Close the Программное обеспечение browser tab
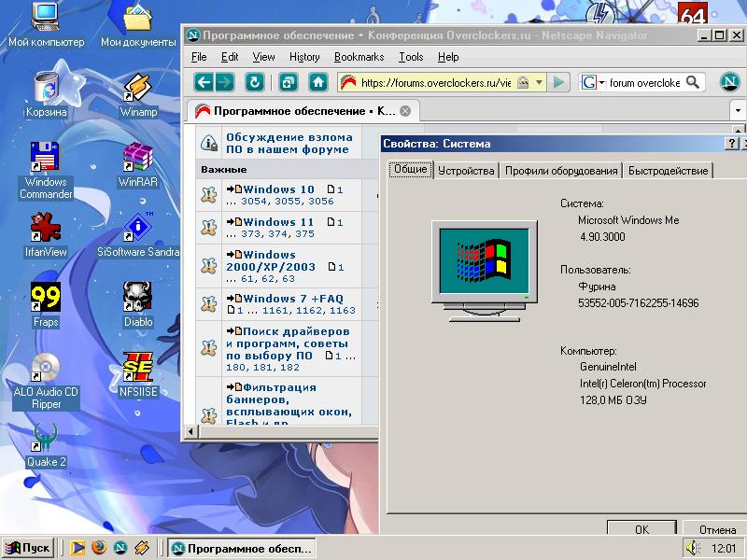Image resolution: width=747 pixels, height=560 pixels. click(x=405, y=111)
